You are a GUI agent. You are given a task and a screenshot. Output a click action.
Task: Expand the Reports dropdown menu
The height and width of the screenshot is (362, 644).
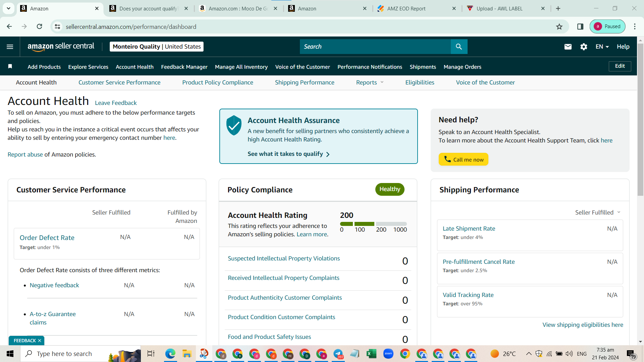pyautogui.click(x=370, y=82)
